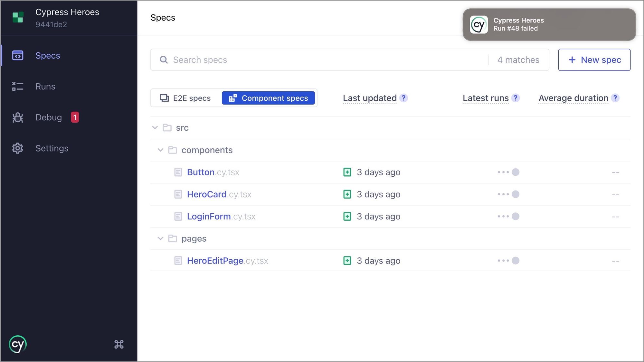Open the Runs section
This screenshot has width=644, height=362.
(x=45, y=87)
